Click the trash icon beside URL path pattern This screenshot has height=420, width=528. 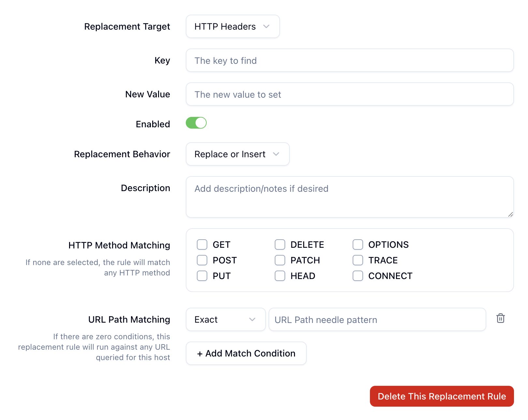click(500, 318)
